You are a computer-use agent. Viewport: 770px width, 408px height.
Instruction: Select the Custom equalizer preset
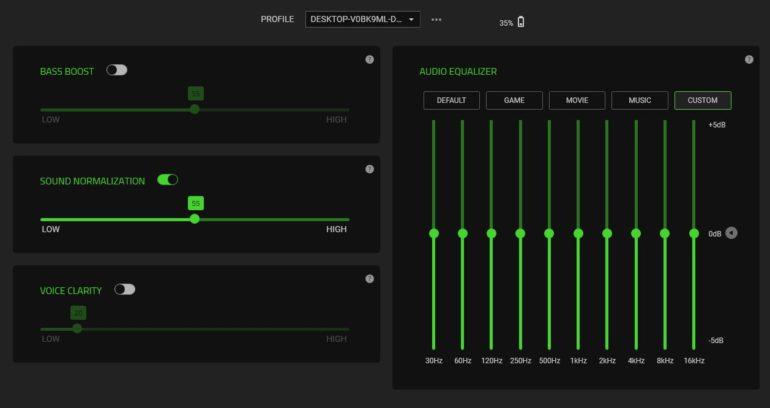702,100
